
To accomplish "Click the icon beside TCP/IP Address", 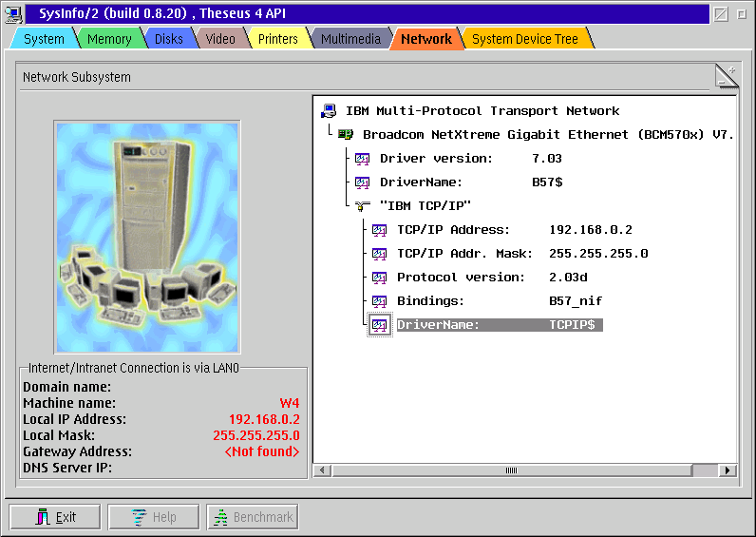I will (x=380, y=230).
